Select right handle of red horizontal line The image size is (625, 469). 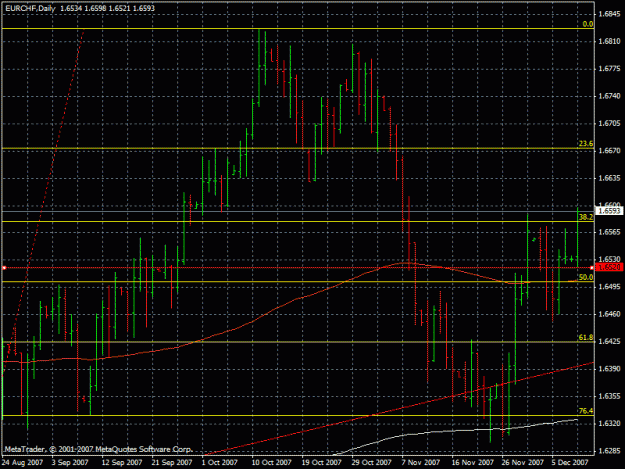[x=592, y=268]
